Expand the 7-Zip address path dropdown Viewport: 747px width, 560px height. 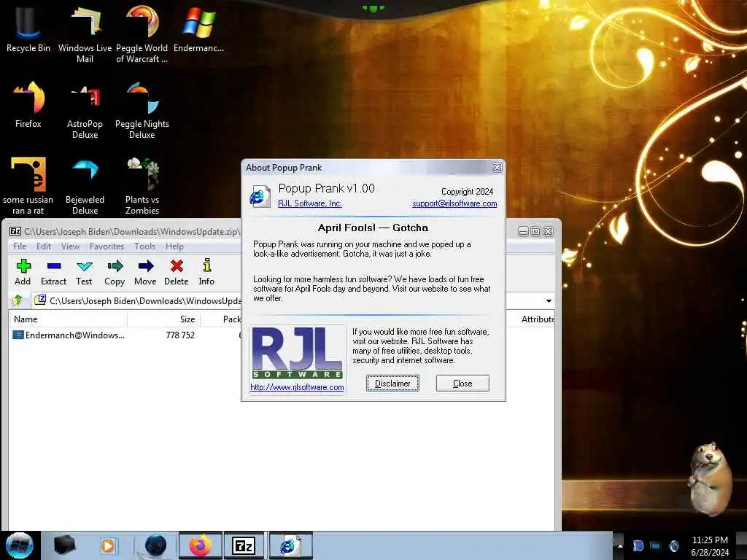549,301
